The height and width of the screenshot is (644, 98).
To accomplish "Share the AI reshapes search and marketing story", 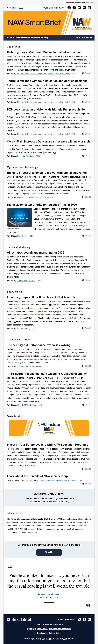I will coord(87,280).
